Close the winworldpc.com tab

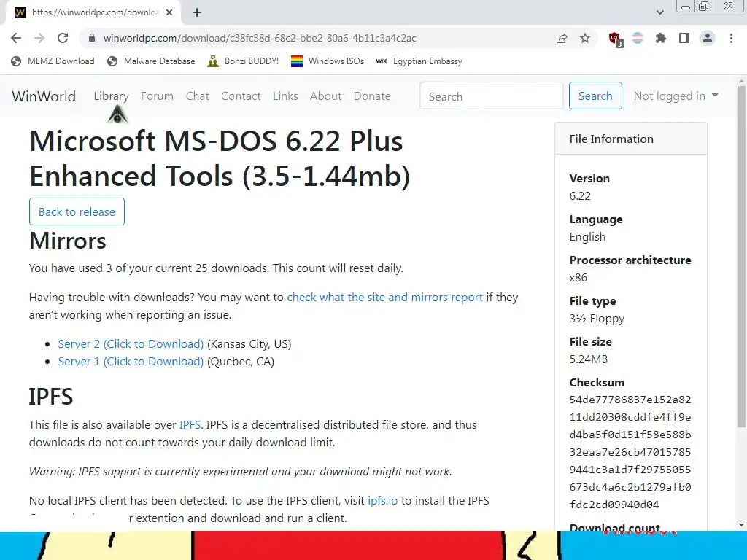click(169, 12)
